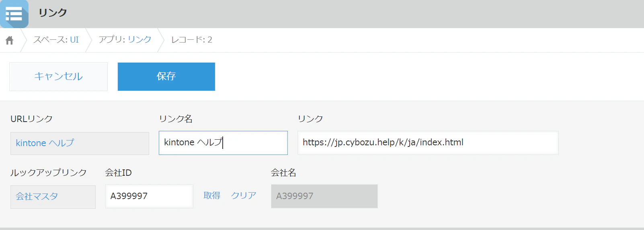This screenshot has height=230, width=644.
Task: Open the UI space link in breadcrumb
Action: [x=74, y=40]
